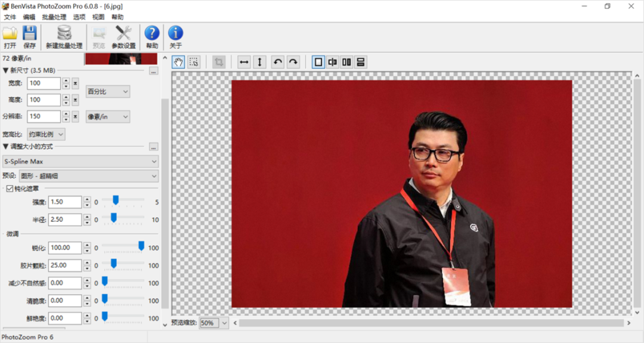Start a new batch with 新建批量处理

[x=64, y=38]
